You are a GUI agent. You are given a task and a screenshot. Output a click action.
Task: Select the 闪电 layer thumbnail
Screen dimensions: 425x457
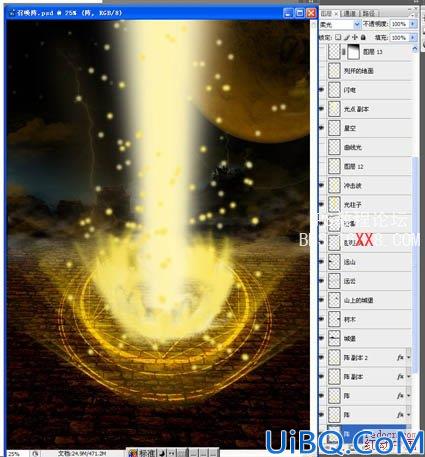334,90
